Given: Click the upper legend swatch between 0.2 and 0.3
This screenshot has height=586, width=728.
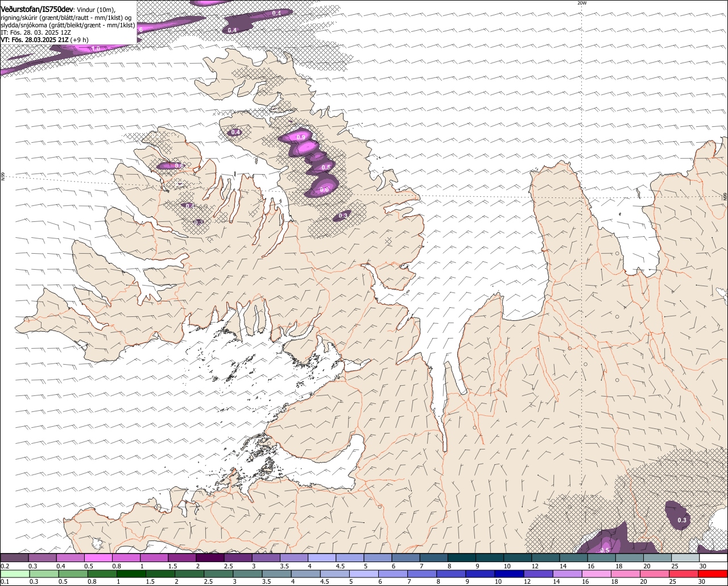Looking at the screenshot, I should (14, 558).
